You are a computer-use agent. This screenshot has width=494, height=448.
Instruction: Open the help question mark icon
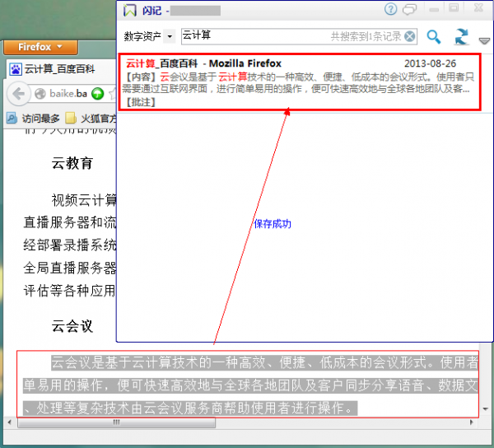click(390, 9)
